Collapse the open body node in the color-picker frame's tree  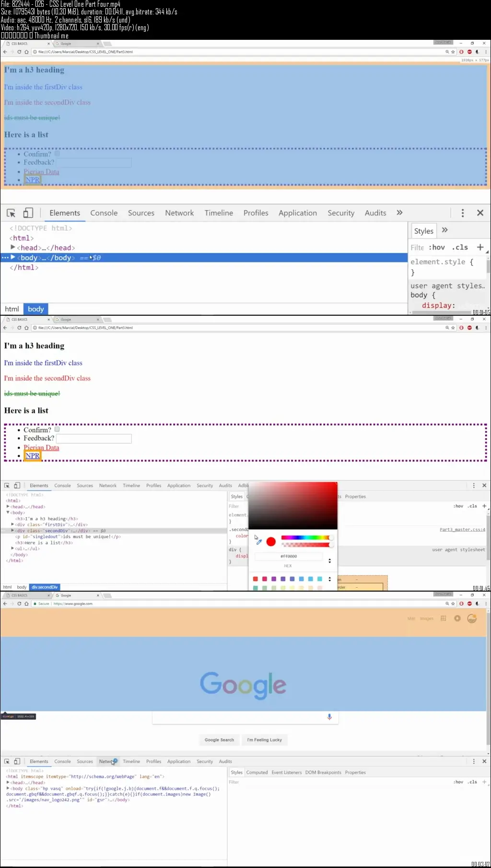[8, 512]
